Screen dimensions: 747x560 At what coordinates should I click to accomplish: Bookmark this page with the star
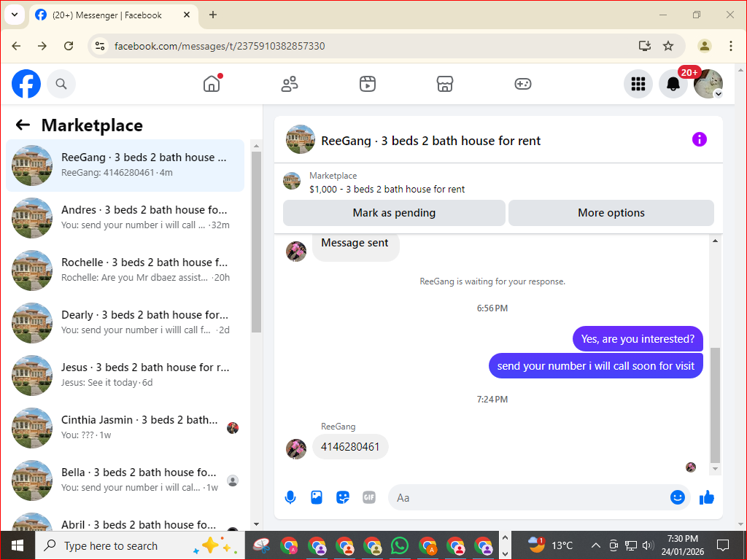point(668,46)
